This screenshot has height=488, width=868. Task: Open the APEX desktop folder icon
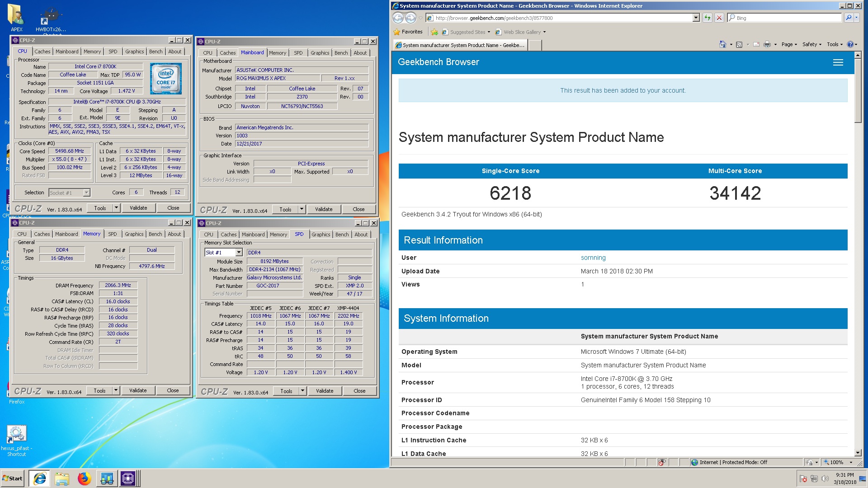click(x=17, y=18)
